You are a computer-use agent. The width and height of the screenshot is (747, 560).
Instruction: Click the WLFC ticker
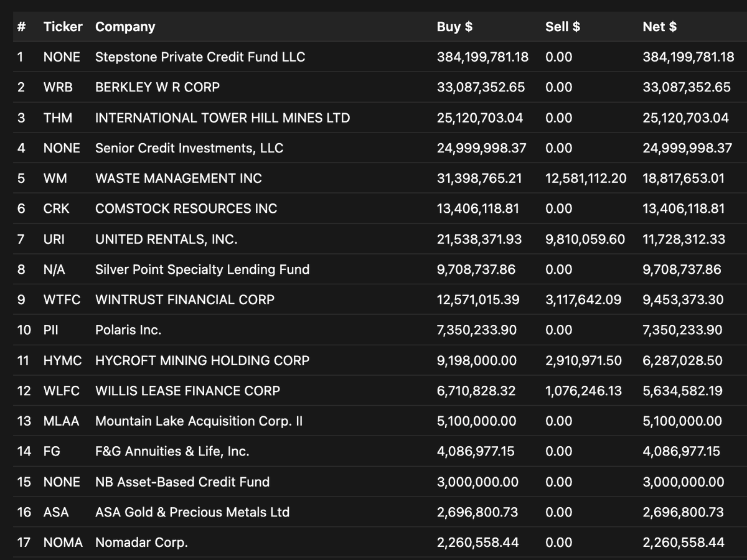point(62,391)
